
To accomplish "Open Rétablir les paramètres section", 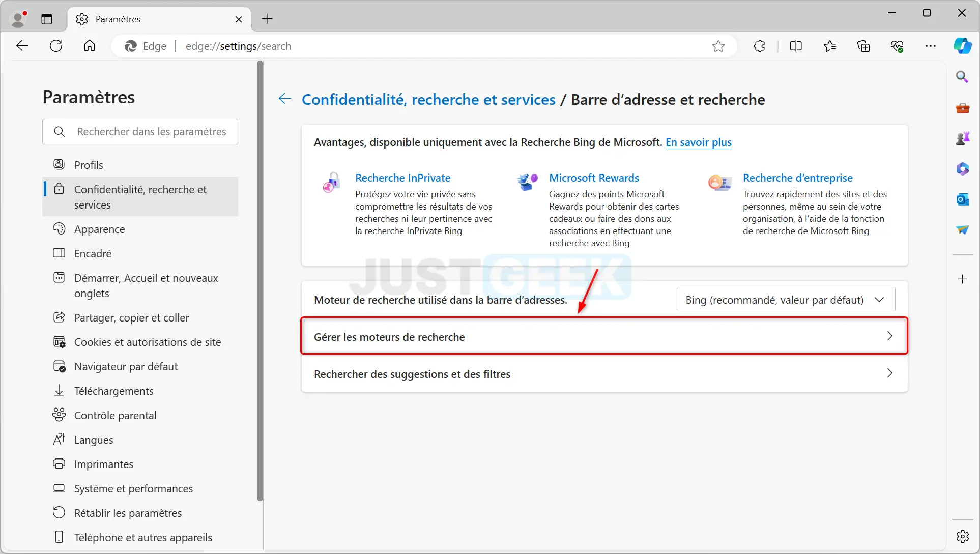I will pyautogui.click(x=140, y=513).
